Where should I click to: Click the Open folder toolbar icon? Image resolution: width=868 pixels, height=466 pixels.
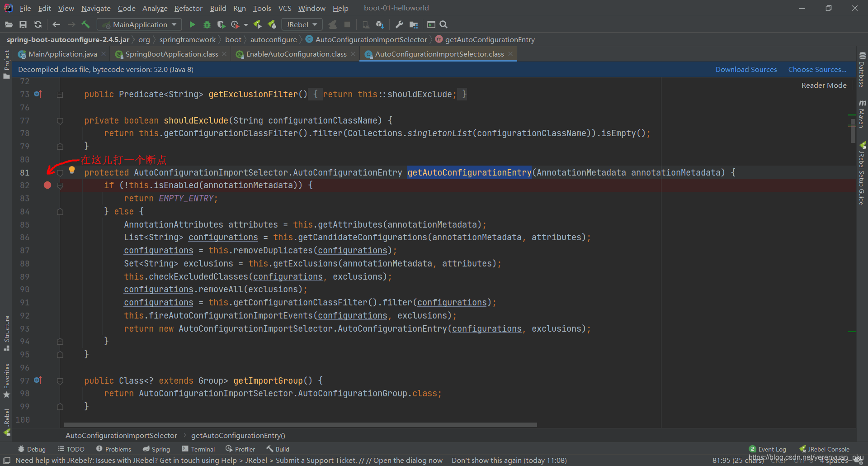[x=9, y=24]
